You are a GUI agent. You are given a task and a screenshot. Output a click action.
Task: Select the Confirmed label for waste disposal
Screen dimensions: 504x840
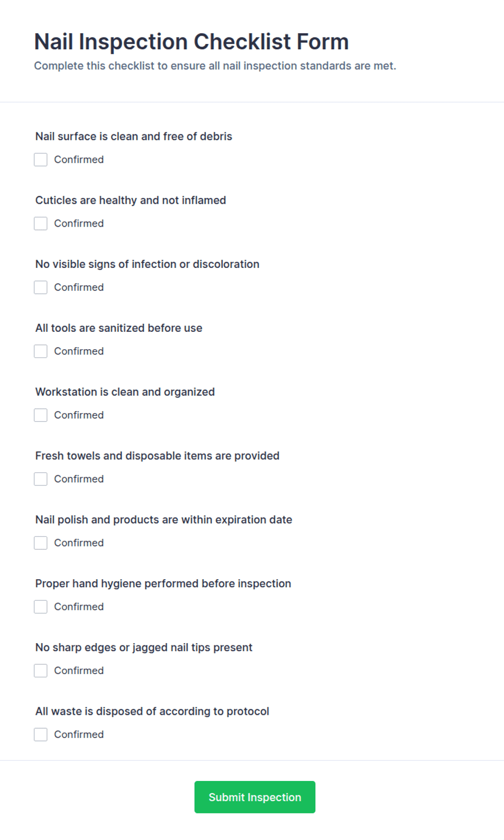click(79, 735)
